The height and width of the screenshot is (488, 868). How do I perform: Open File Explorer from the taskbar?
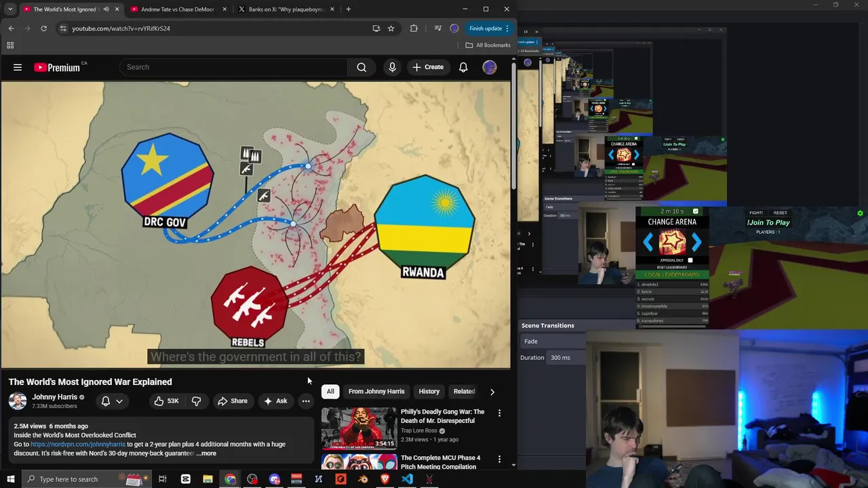[208, 479]
